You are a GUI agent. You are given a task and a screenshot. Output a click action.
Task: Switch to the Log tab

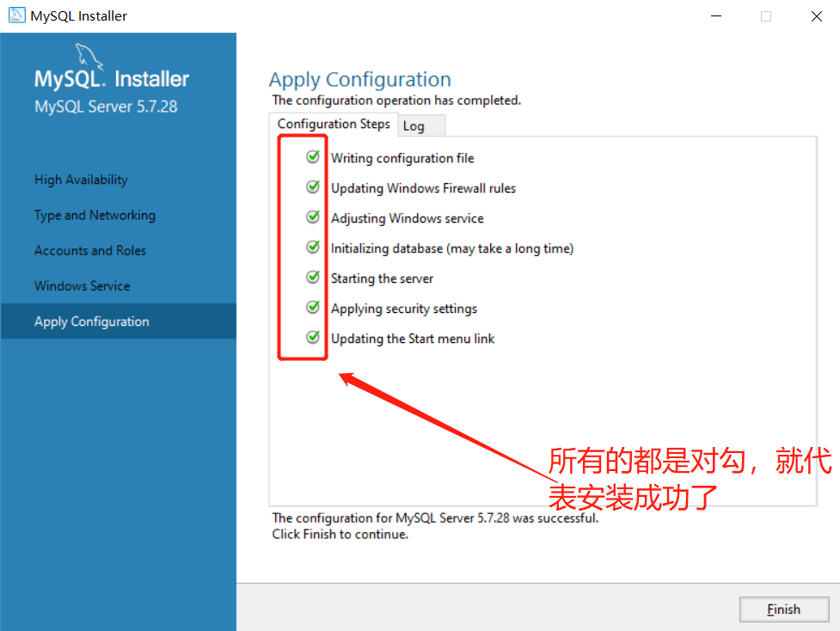click(x=421, y=126)
